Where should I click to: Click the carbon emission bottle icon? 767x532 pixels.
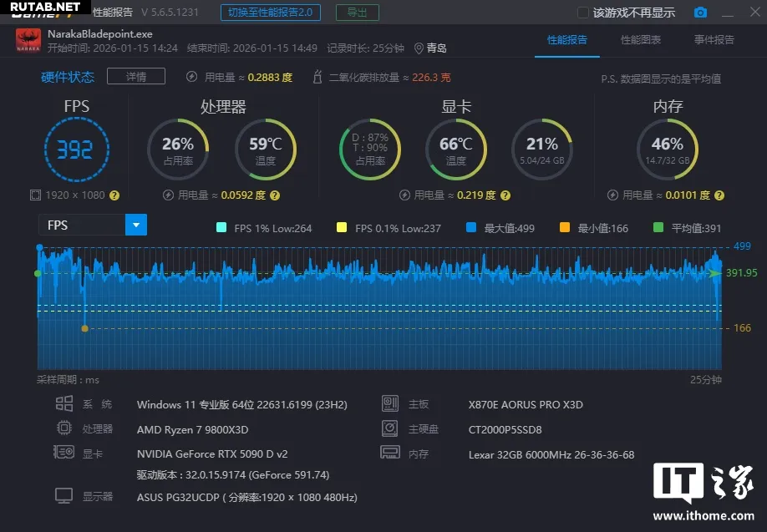[x=317, y=78]
